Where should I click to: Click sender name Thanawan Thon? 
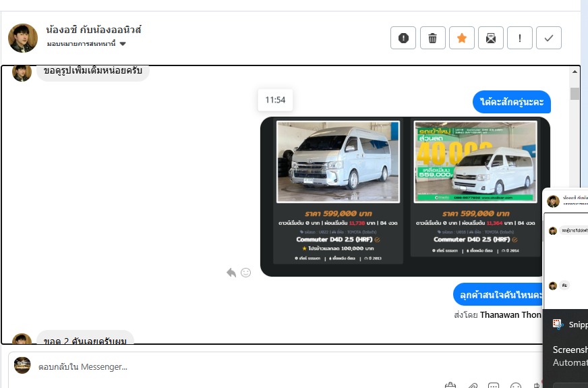pos(510,315)
